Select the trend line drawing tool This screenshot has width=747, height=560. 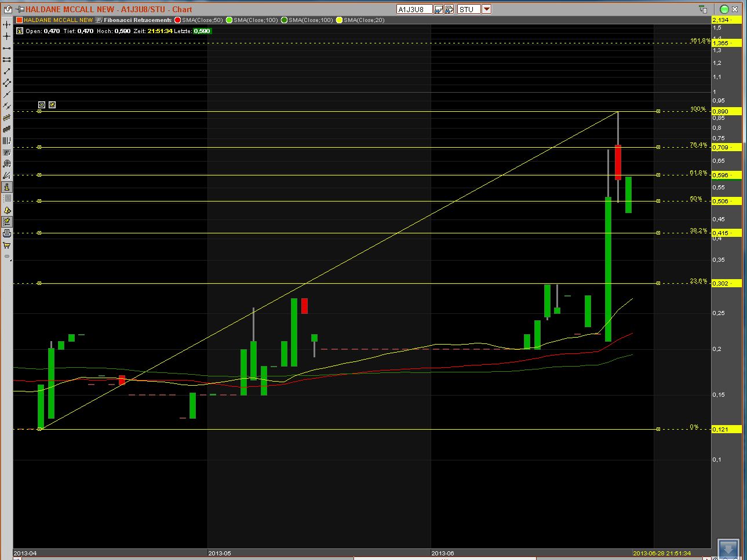click(7, 71)
